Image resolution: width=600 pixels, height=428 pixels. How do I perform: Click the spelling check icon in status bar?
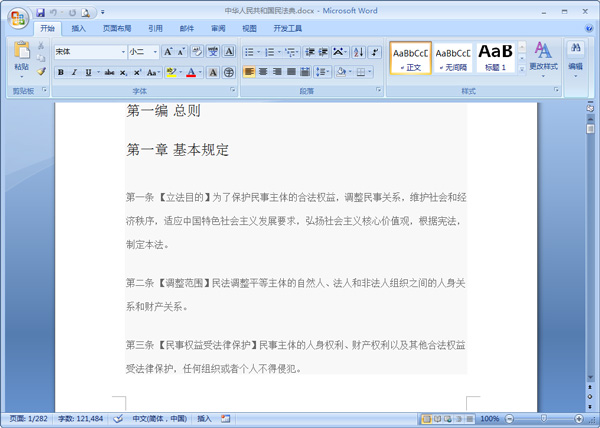click(118, 419)
